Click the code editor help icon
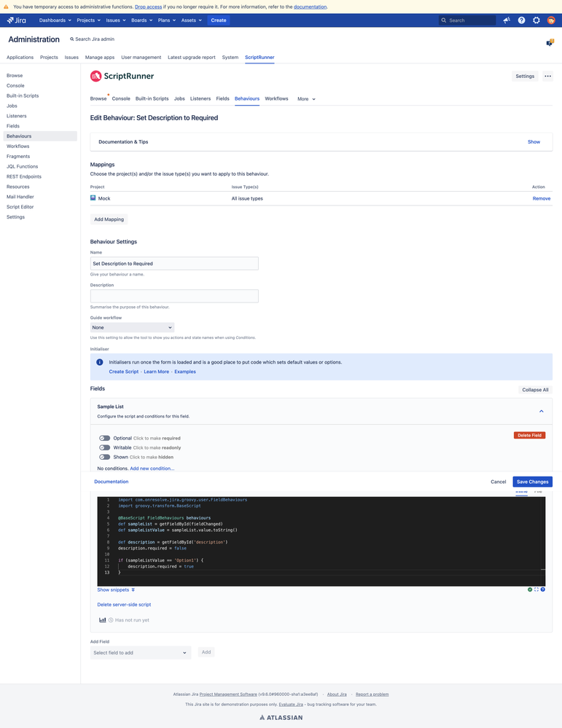This screenshot has height=728, width=562. click(x=543, y=590)
